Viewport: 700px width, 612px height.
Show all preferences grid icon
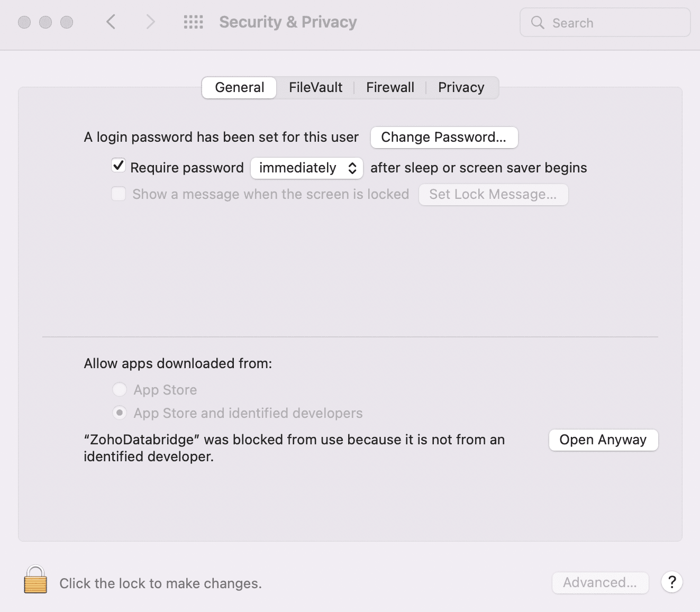(193, 22)
